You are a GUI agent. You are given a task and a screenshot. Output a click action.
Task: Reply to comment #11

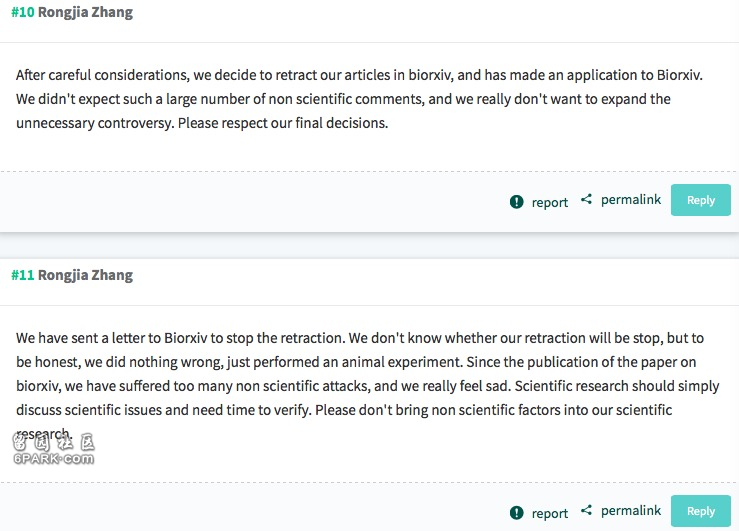pyautogui.click(x=701, y=511)
